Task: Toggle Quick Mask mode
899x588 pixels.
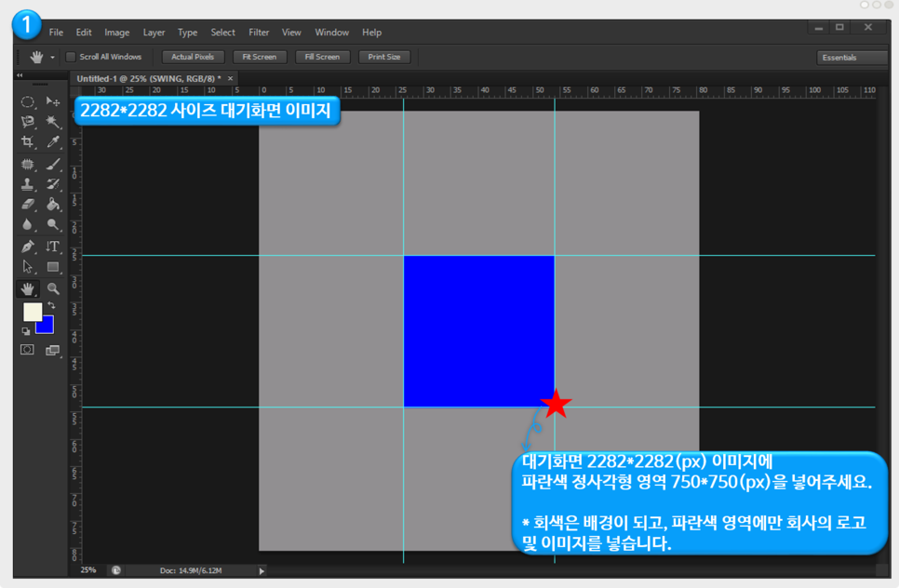Action: (x=28, y=350)
